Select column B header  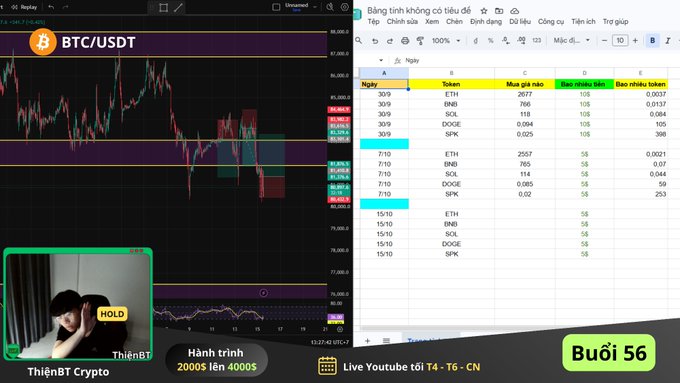tap(451, 73)
